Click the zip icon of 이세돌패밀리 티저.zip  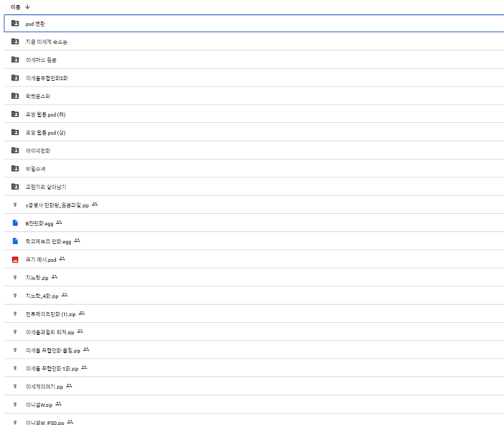point(15,332)
